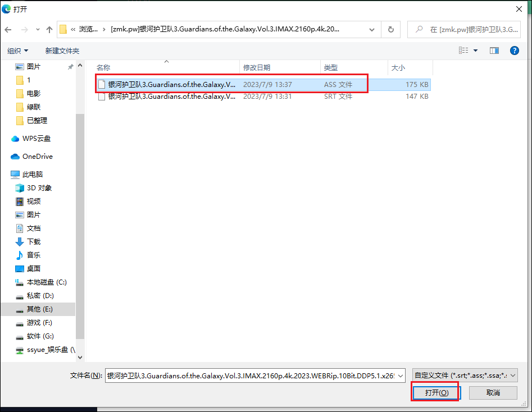Sort files by 大小 column header

398,67
